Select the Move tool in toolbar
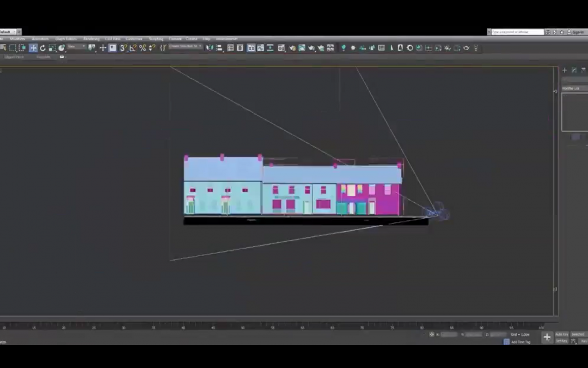588x368 pixels. click(33, 48)
